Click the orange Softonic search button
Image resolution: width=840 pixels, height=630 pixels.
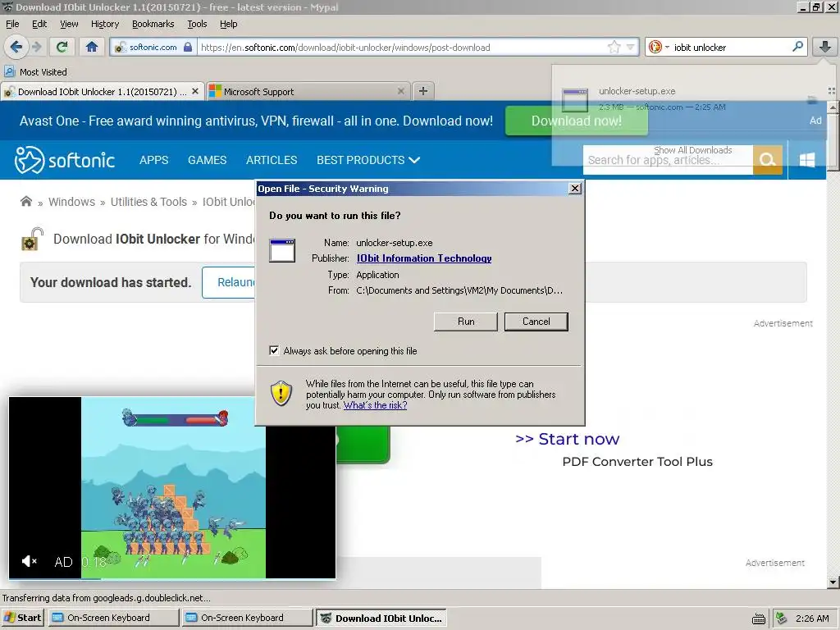click(768, 160)
